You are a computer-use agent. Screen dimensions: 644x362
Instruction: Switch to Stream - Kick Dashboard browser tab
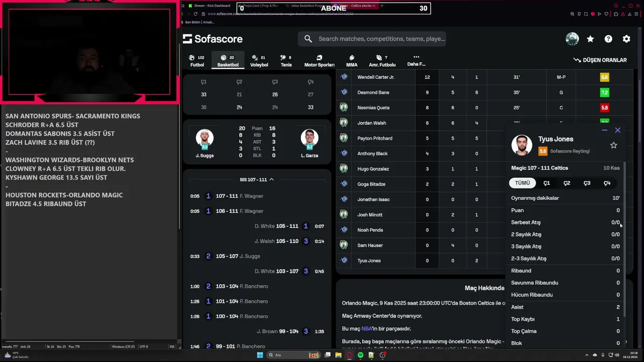click(209, 6)
